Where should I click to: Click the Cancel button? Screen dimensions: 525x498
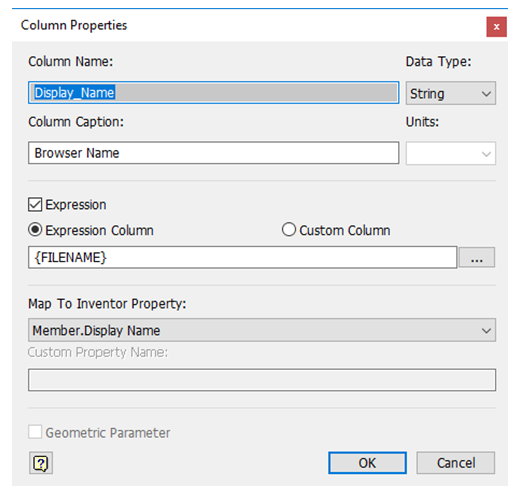[x=456, y=463]
